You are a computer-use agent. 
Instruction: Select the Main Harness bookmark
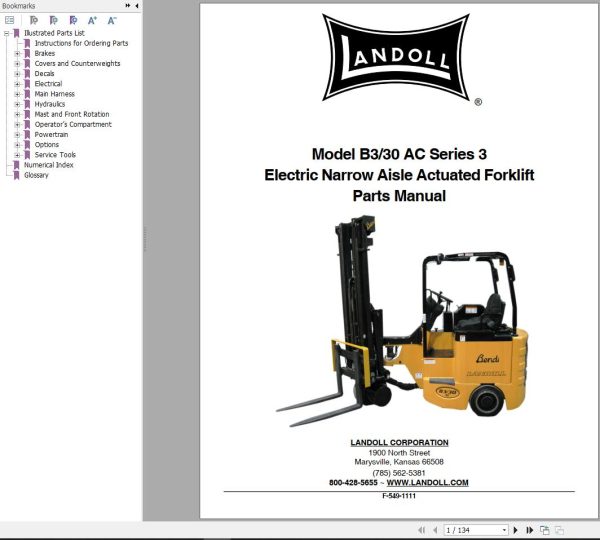54,94
